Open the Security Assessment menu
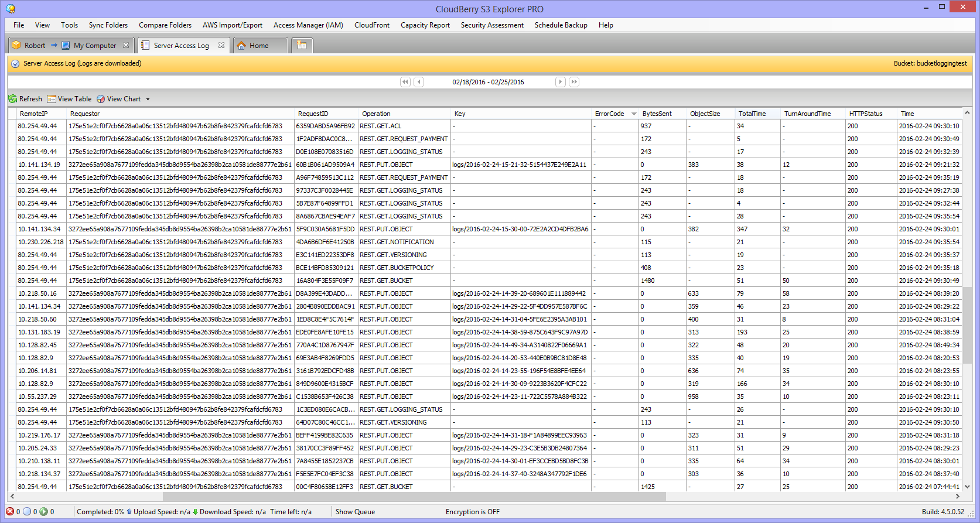 (492, 25)
